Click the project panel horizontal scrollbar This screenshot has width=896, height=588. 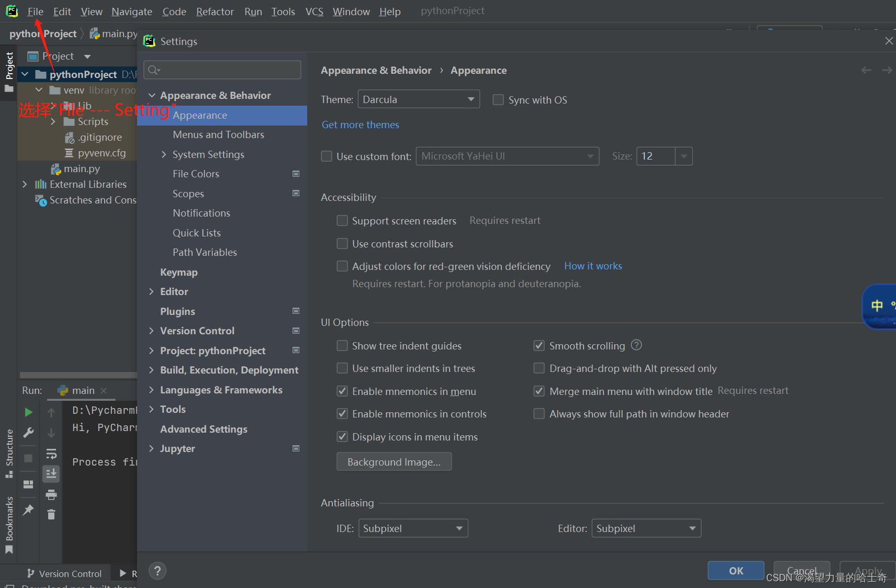(x=78, y=375)
